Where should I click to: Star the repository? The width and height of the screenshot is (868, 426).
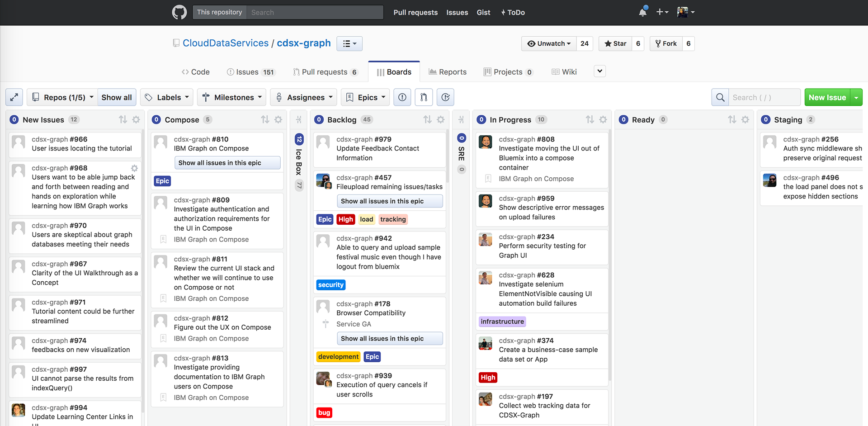(x=615, y=43)
